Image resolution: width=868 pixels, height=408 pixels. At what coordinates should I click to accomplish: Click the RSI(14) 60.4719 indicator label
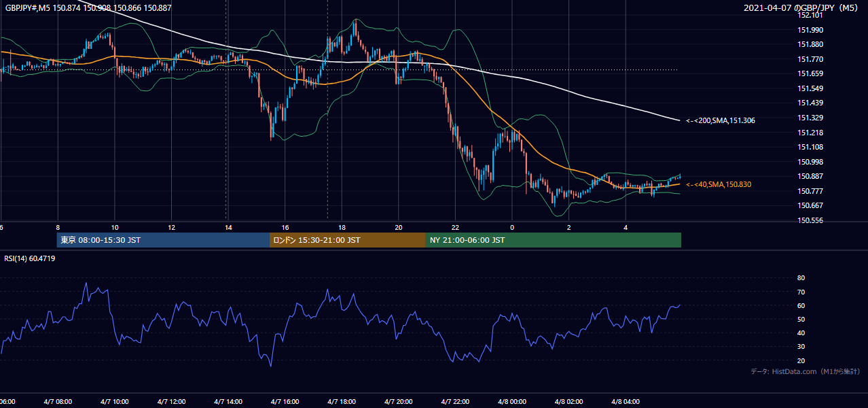click(30, 258)
